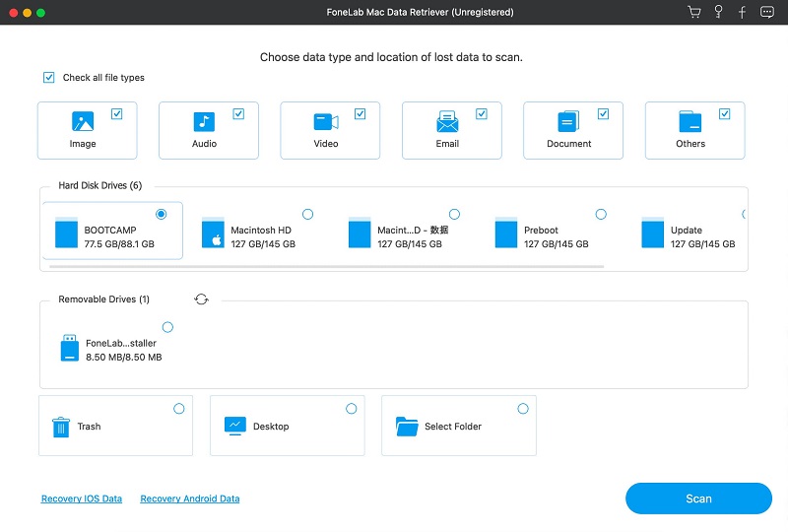Viewport: 788px width, 532px height.
Task: Click the Preboot drive name
Action: click(541, 230)
